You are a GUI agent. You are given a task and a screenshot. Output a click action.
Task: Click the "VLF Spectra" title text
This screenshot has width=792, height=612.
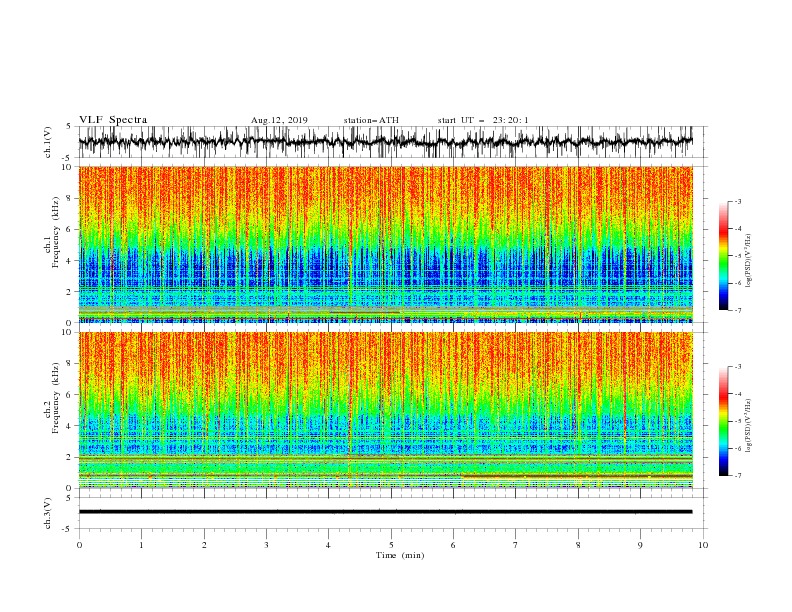click(113, 120)
